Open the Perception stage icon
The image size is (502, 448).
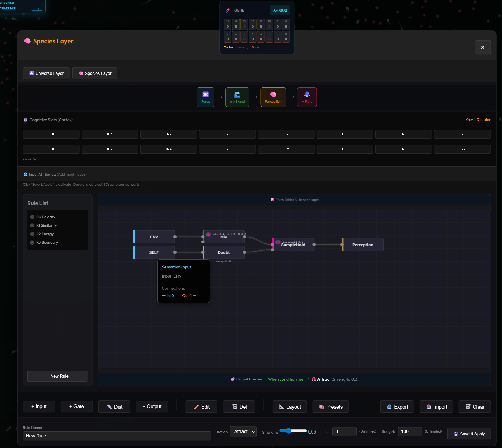click(273, 94)
